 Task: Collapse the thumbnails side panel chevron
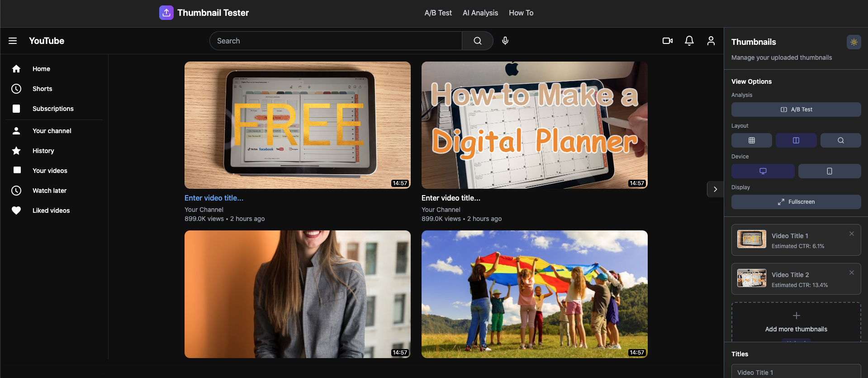pos(715,189)
